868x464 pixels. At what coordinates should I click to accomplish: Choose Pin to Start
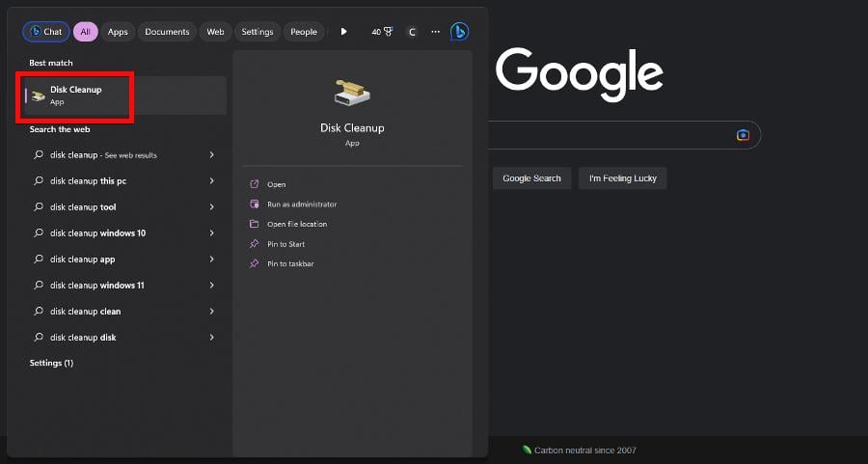(285, 244)
